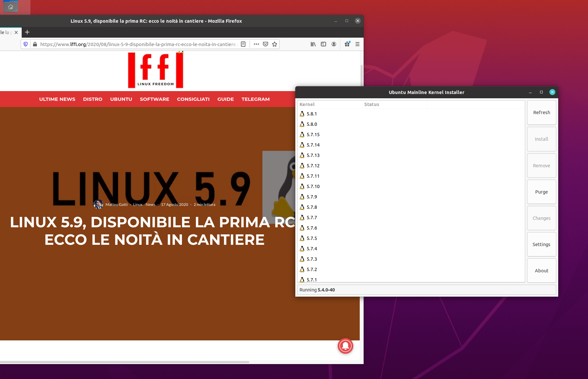Open the Matteo Gatti author link
The width and height of the screenshot is (588, 379).
(x=117, y=205)
